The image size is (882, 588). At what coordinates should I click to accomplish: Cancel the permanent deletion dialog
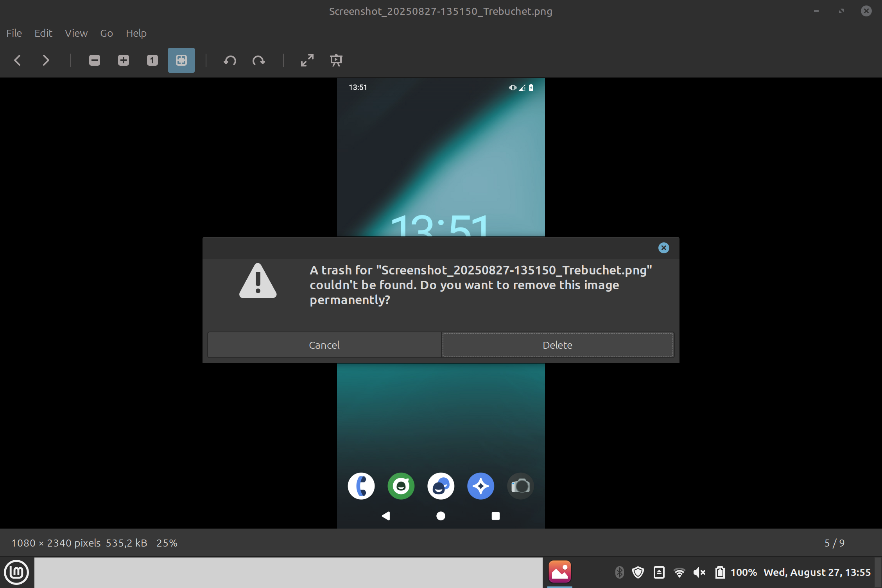(x=324, y=345)
